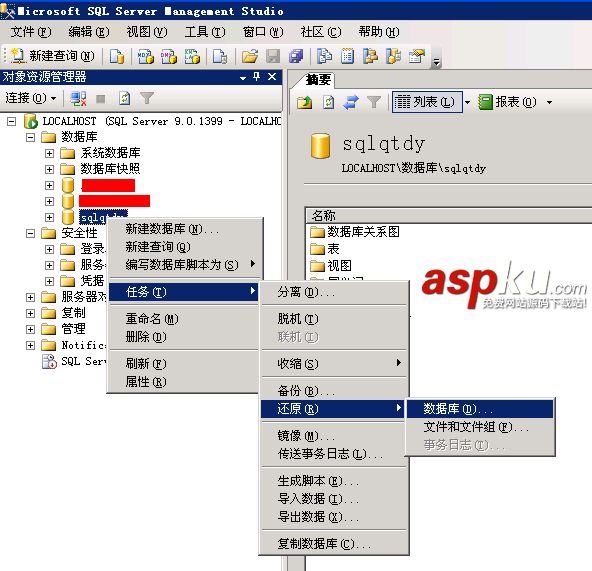592x571 pixels.
Task: Click the 报表(O) report button
Action: (x=507, y=102)
